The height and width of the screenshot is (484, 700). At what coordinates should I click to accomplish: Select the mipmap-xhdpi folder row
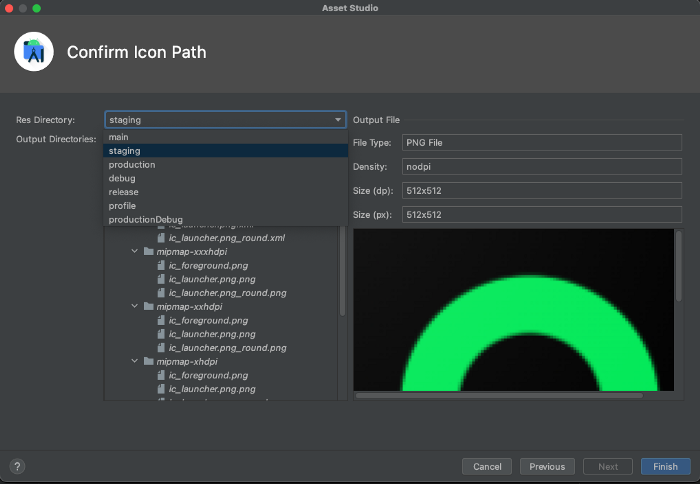click(x=187, y=361)
